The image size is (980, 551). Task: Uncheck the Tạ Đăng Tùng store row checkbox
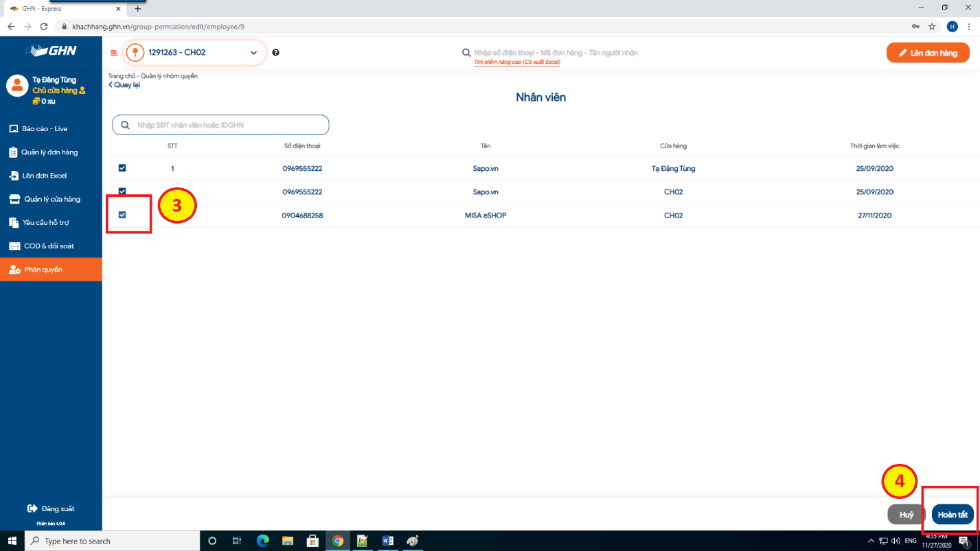tap(122, 167)
